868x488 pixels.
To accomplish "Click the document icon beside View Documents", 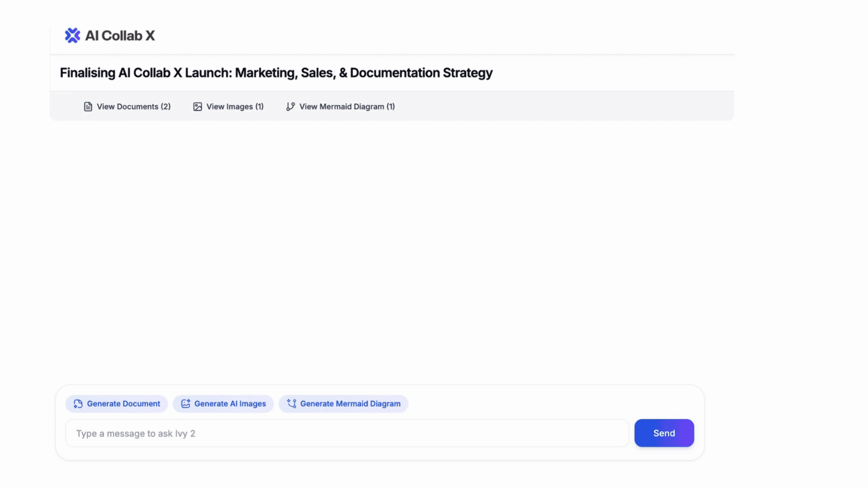I will 88,107.
